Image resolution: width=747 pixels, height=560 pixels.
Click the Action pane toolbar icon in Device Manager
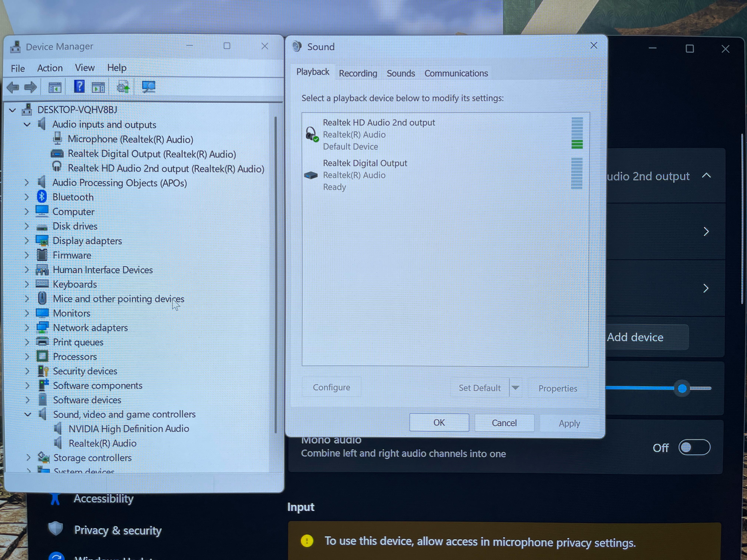98,88
